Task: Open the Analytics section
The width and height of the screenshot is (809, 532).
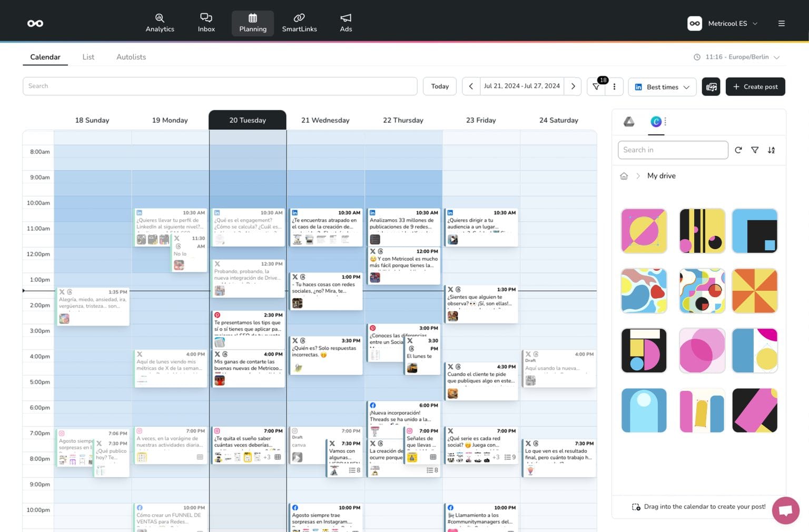Action: [x=160, y=23]
